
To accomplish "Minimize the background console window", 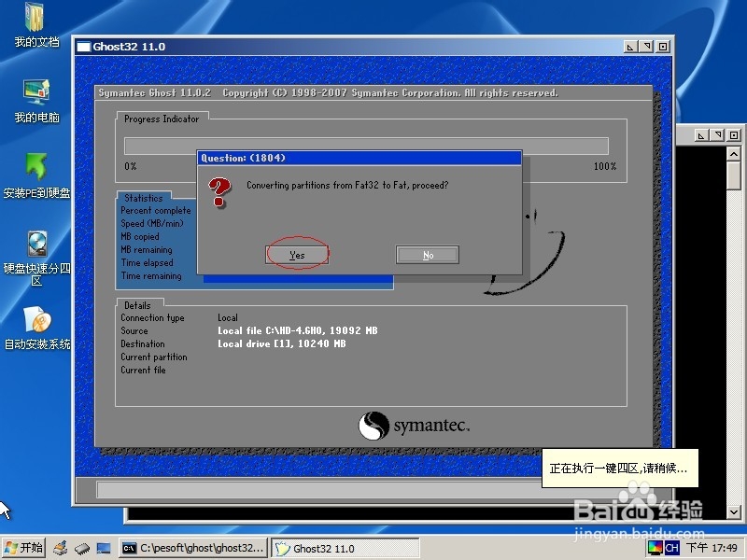I will [701, 135].
